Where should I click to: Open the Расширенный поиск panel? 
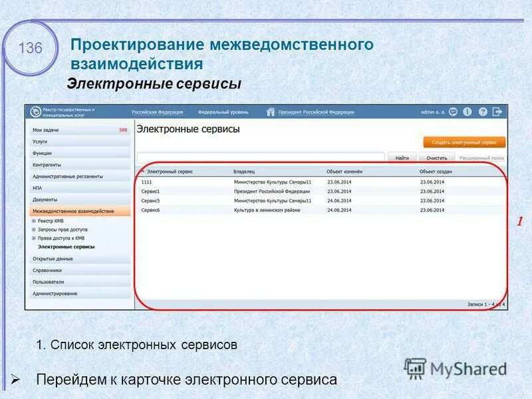(x=483, y=158)
